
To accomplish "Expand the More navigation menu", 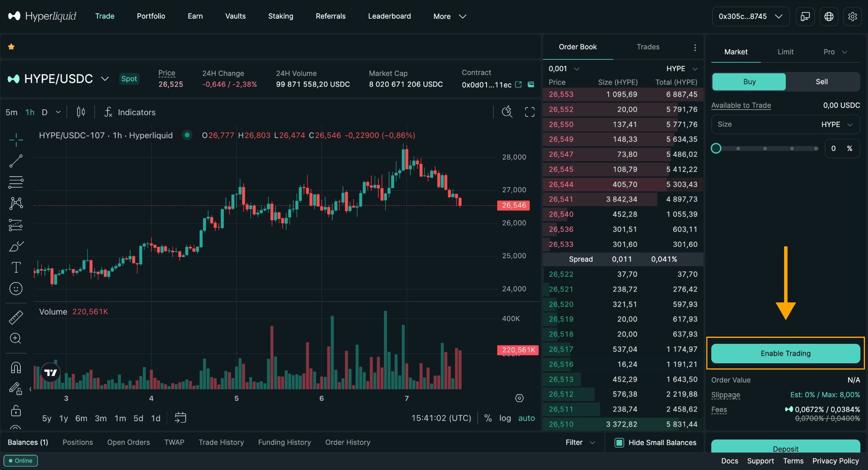I will (450, 17).
